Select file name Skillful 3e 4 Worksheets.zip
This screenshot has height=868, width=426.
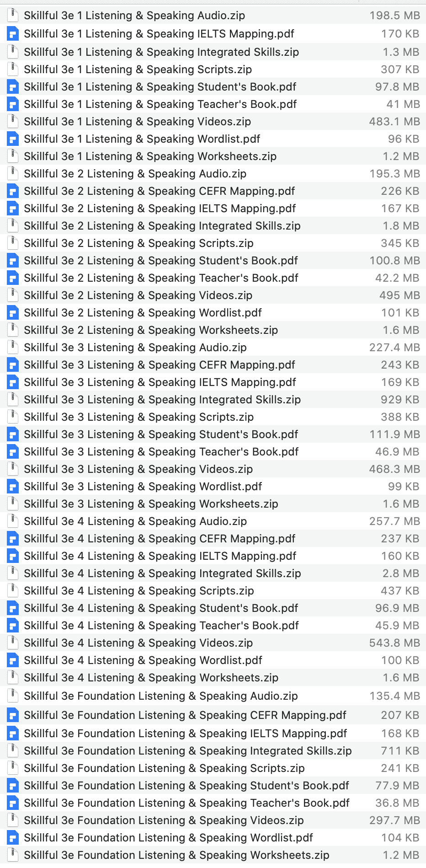[151, 678]
